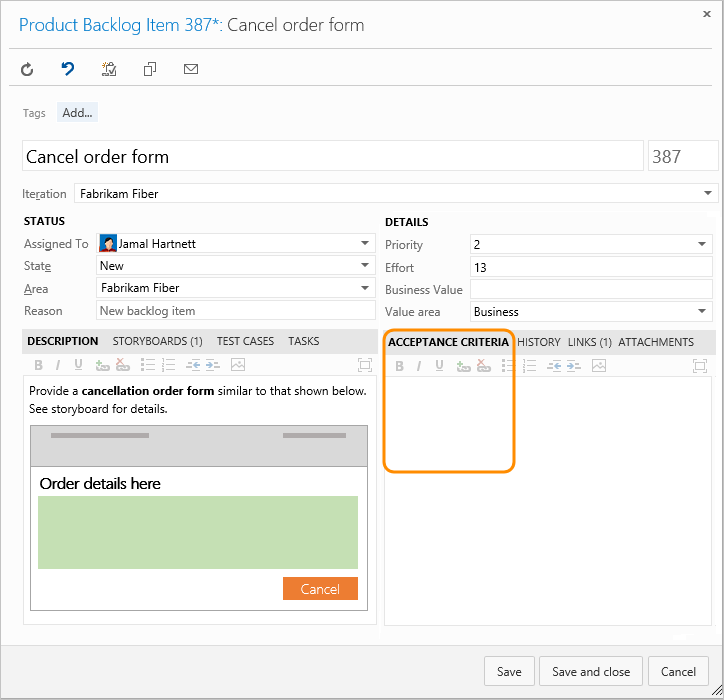The height and width of the screenshot is (700, 724).
Task: Switch to the Storyboards (1) tab
Action: point(157,341)
